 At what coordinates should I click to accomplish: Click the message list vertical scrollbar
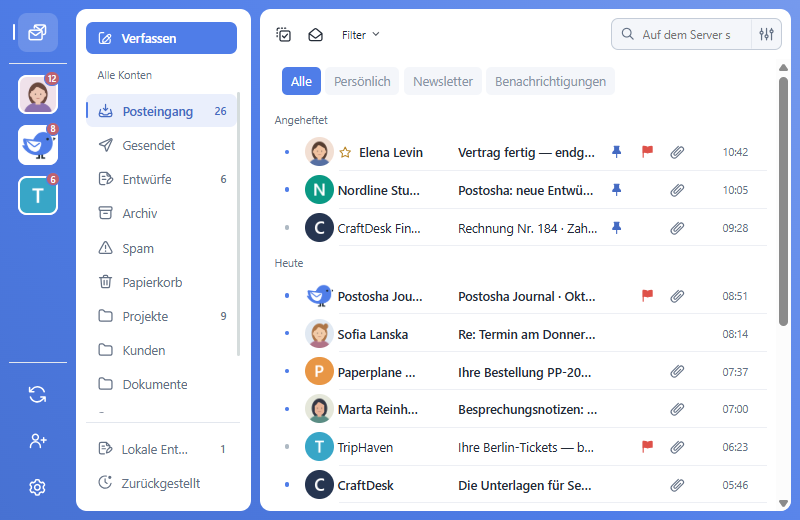tap(784, 201)
